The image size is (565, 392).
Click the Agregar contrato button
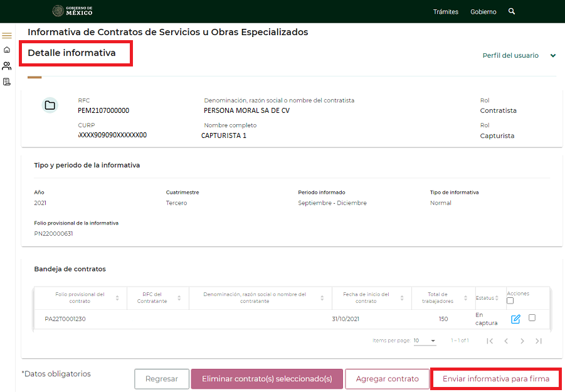(388, 379)
